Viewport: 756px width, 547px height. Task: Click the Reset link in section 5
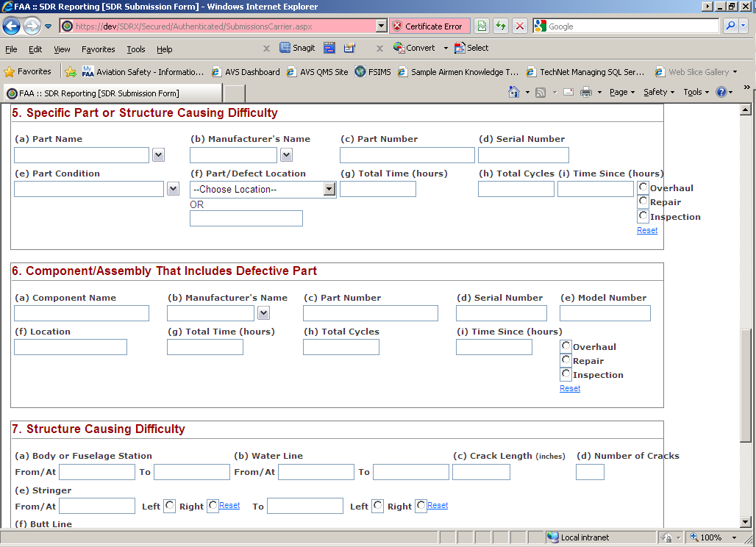coord(647,230)
